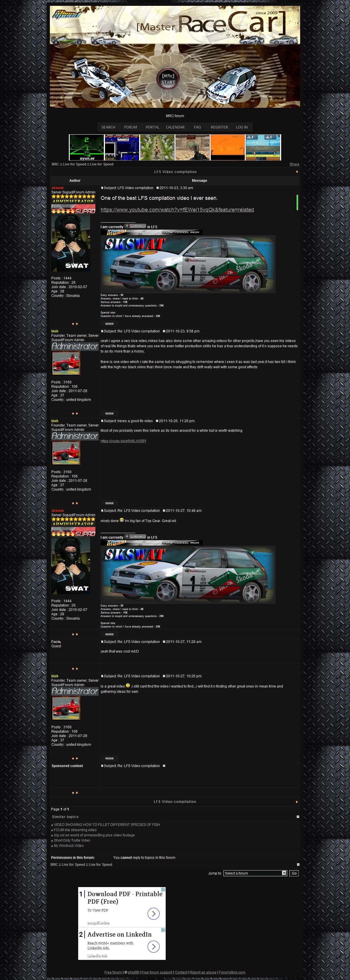Click the temple runner game thumbnail

tap(157, 147)
